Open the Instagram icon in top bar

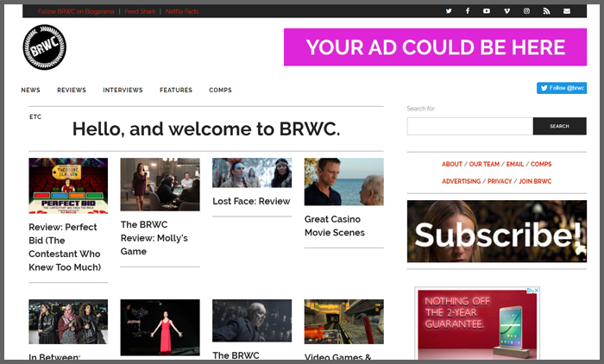point(526,11)
